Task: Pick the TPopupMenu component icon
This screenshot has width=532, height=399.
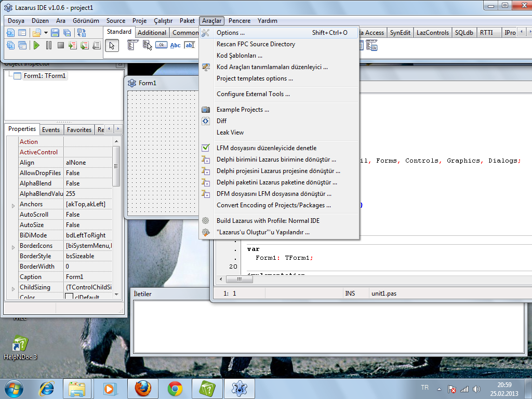Action: (147, 45)
